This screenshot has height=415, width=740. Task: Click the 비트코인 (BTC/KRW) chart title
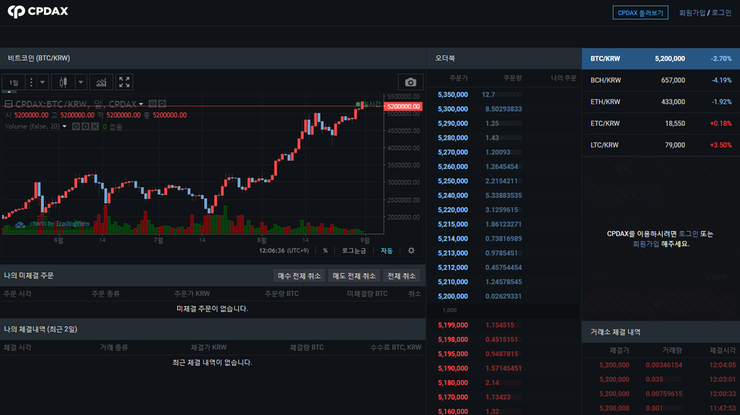[x=39, y=58]
